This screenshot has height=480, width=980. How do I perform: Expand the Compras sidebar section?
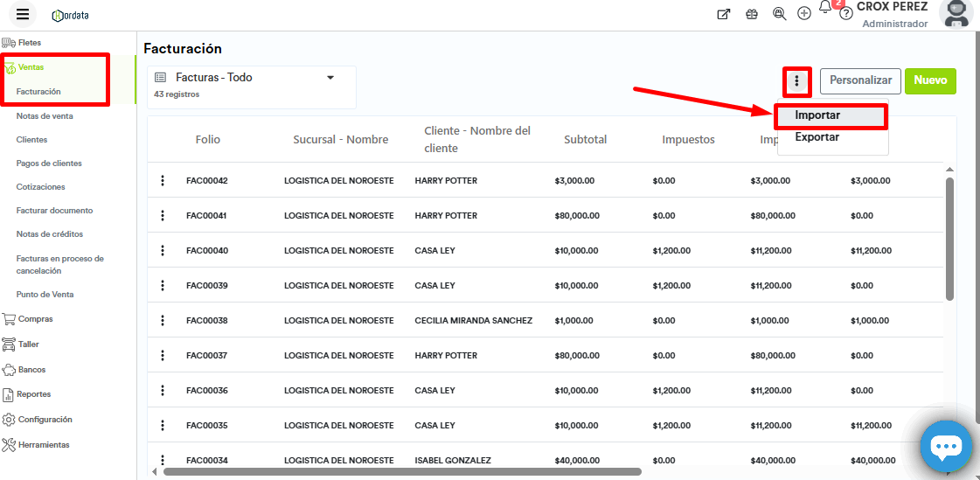[35, 319]
